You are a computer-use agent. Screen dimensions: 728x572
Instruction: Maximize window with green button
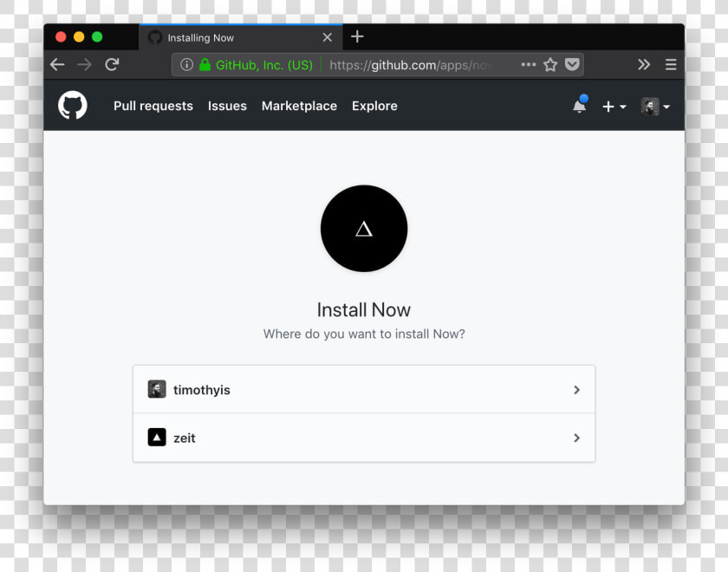[x=97, y=36]
